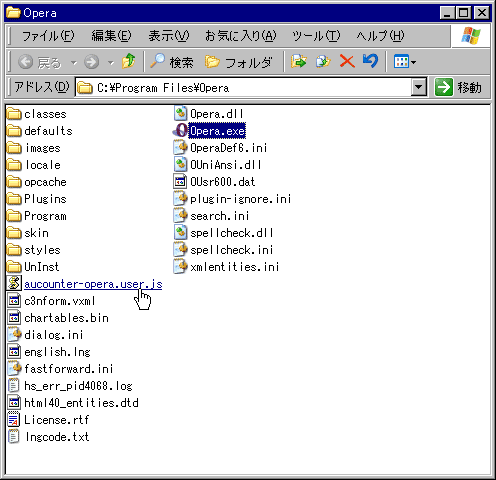
Task: Click the Move To folder icon
Action: click(x=299, y=62)
